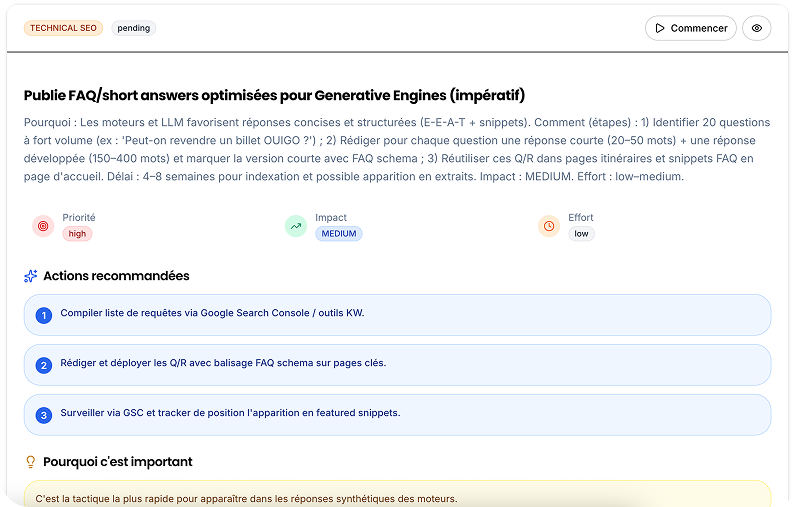The width and height of the screenshot is (800, 507).
Task: Click the orange clock Effort icon
Action: click(548, 226)
